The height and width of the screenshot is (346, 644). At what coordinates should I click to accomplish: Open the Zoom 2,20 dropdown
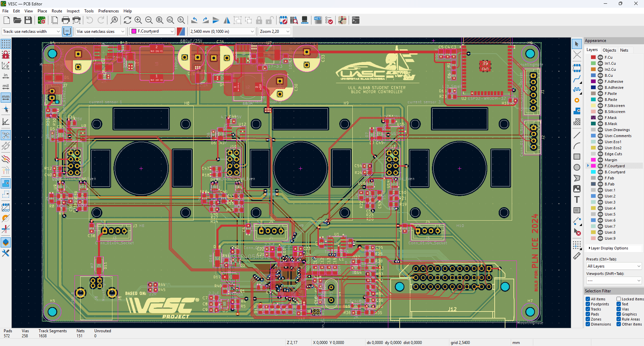click(275, 31)
